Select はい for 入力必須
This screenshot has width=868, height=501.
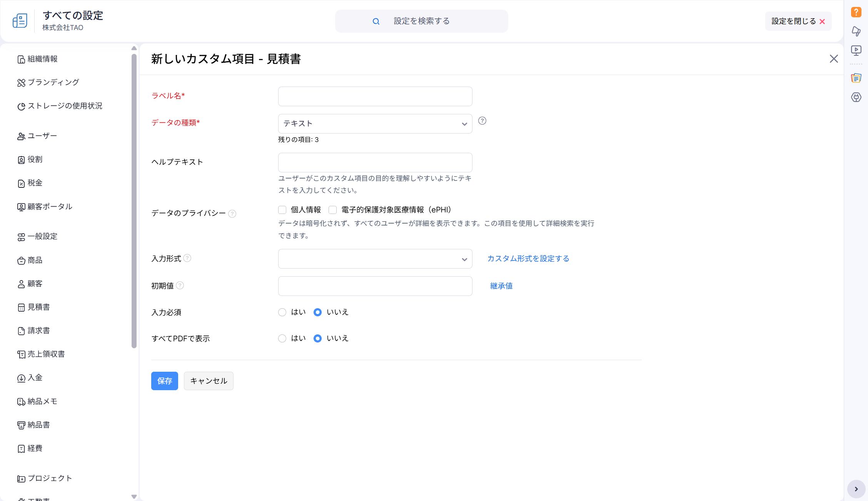point(282,312)
